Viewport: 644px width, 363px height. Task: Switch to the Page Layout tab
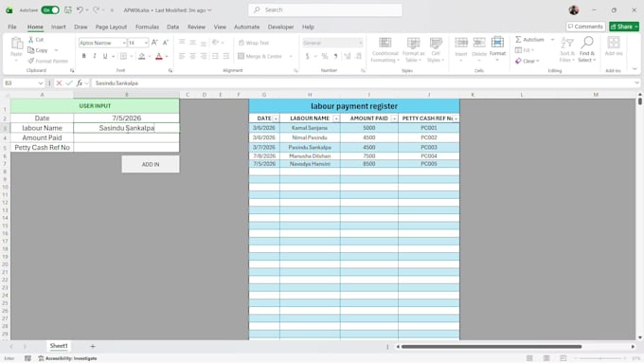tap(111, 27)
